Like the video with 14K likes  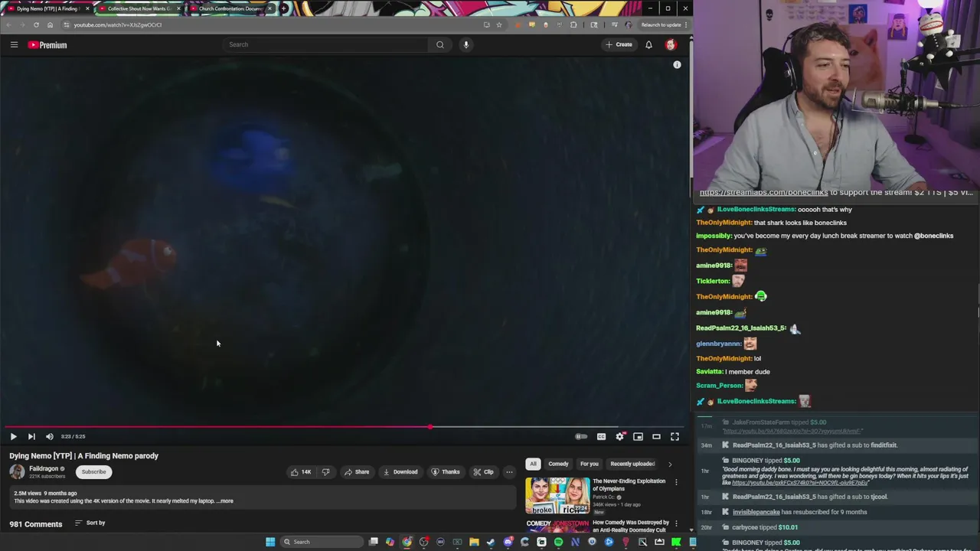300,471
